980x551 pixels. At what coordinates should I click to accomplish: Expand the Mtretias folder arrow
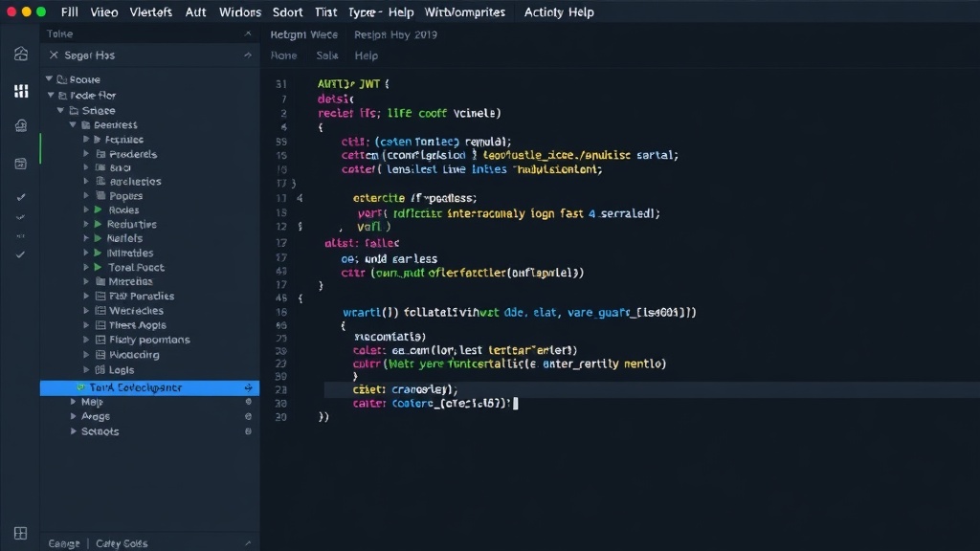(86, 282)
